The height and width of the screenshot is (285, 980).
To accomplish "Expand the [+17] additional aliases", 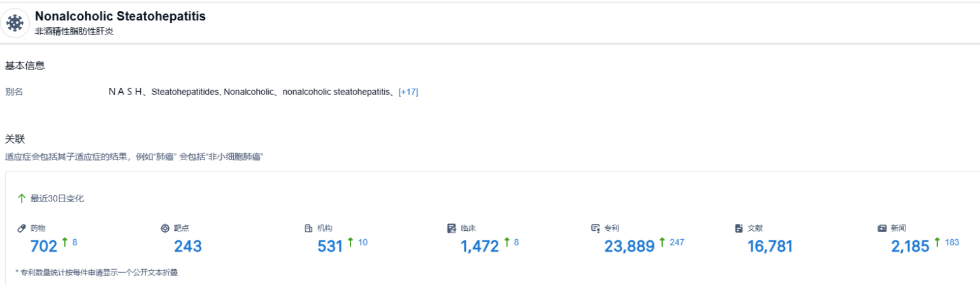I will tap(408, 92).
